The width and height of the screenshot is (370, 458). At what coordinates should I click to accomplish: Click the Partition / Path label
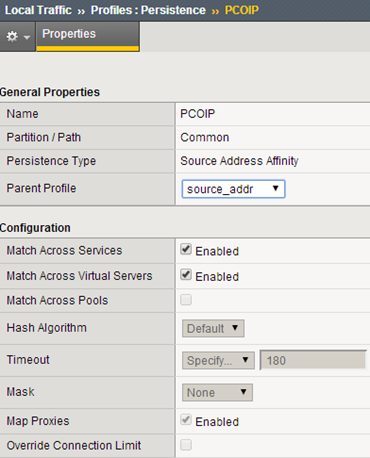(x=44, y=138)
